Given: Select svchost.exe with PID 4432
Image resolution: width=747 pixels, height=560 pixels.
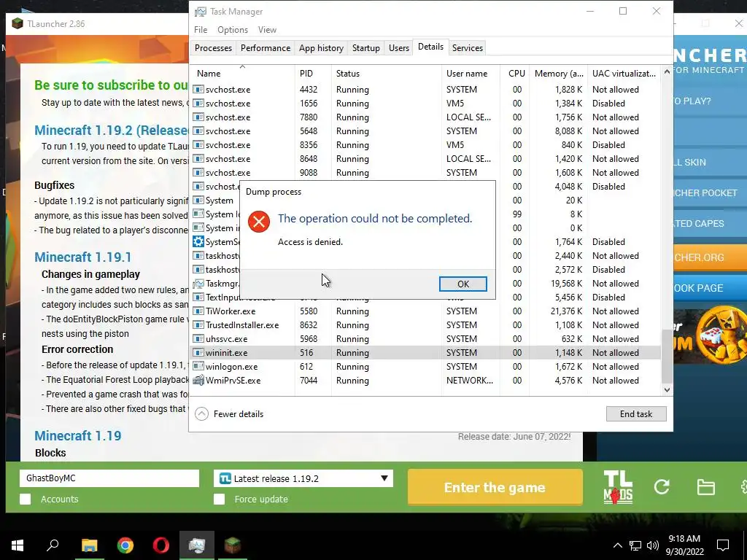Looking at the screenshot, I should coord(426,90).
